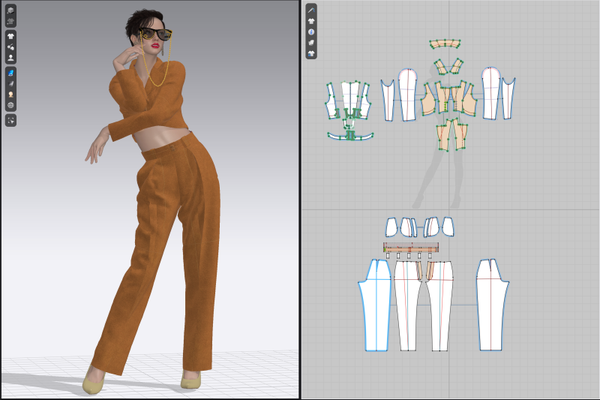Select the seamline pen icon in 2D toolbar
The height and width of the screenshot is (400, 600).
click(x=311, y=10)
